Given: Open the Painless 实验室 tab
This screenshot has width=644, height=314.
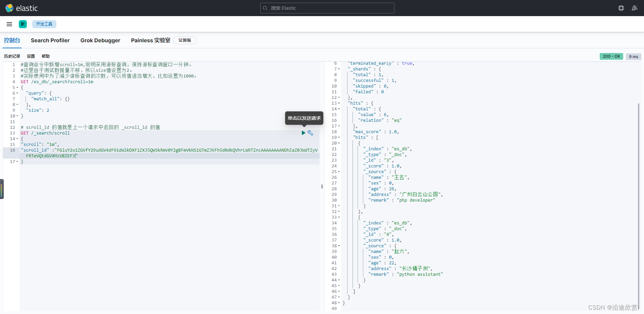Looking at the screenshot, I should [x=151, y=40].
